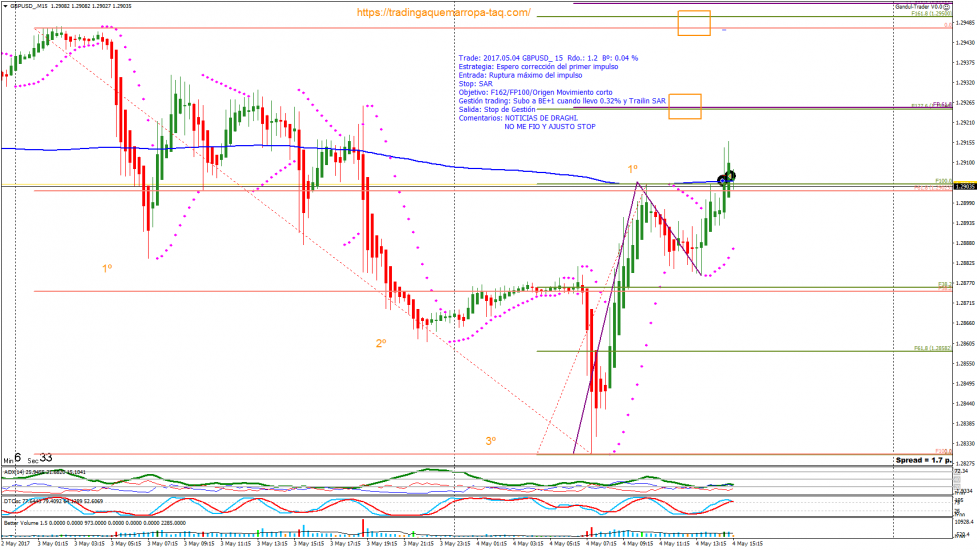The height and width of the screenshot is (550, 977).
Task: Select the orange '1º' label above the purple peak
Action: click(x=632, y=169)
